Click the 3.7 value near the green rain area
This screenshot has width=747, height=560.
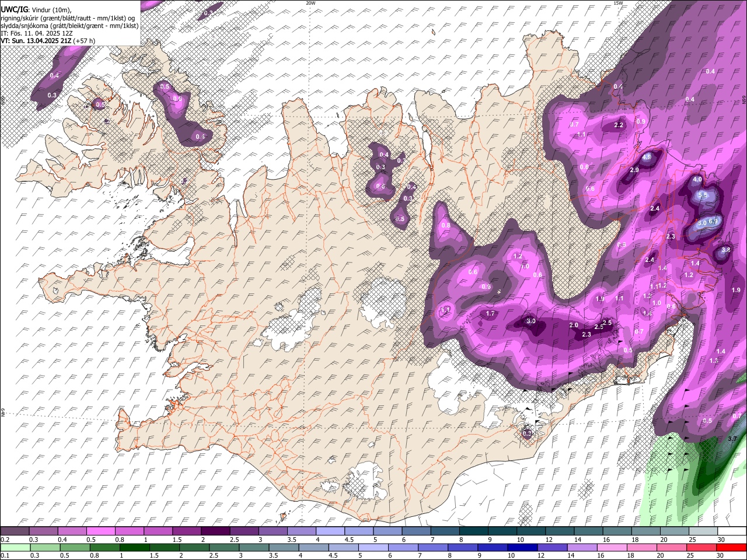tap(733, 439)
